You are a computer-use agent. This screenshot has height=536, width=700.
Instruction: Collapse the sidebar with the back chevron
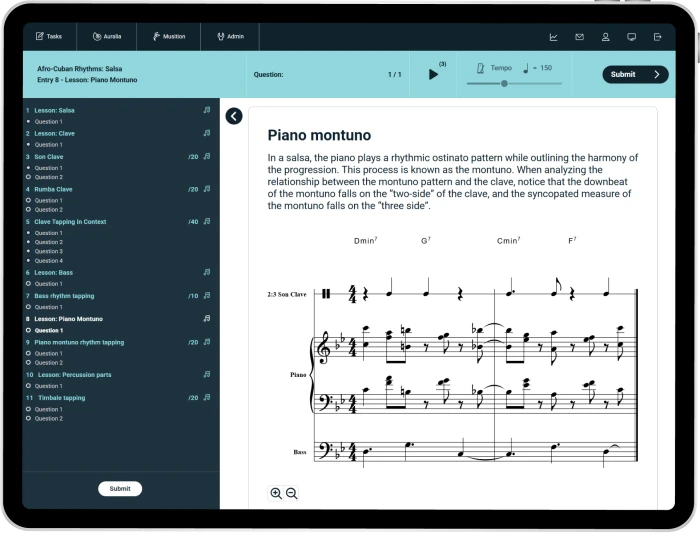[x=234, y=116]
